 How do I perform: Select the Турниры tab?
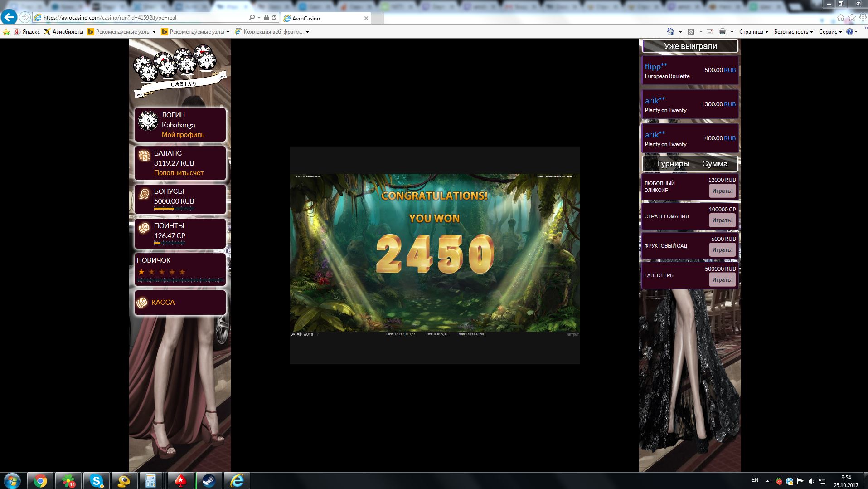point(673,164)
